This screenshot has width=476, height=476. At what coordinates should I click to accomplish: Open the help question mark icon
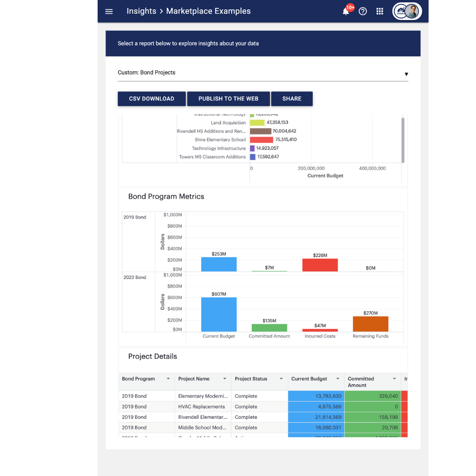(x=363, y=12)
